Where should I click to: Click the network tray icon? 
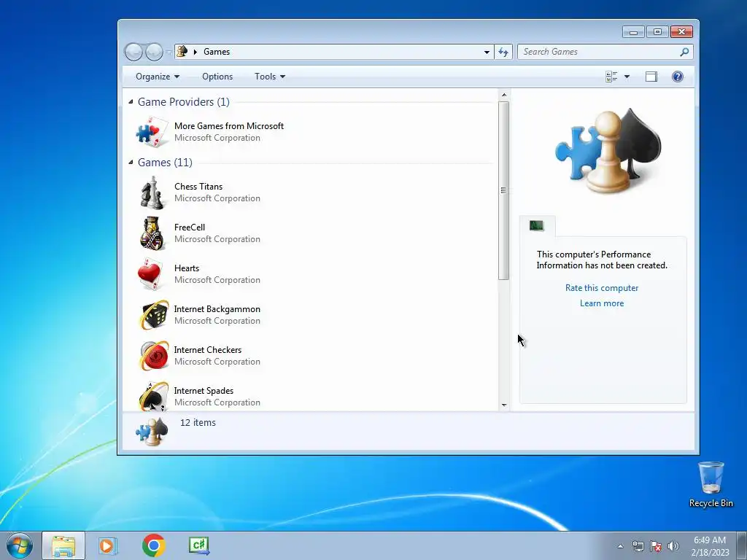638,546
